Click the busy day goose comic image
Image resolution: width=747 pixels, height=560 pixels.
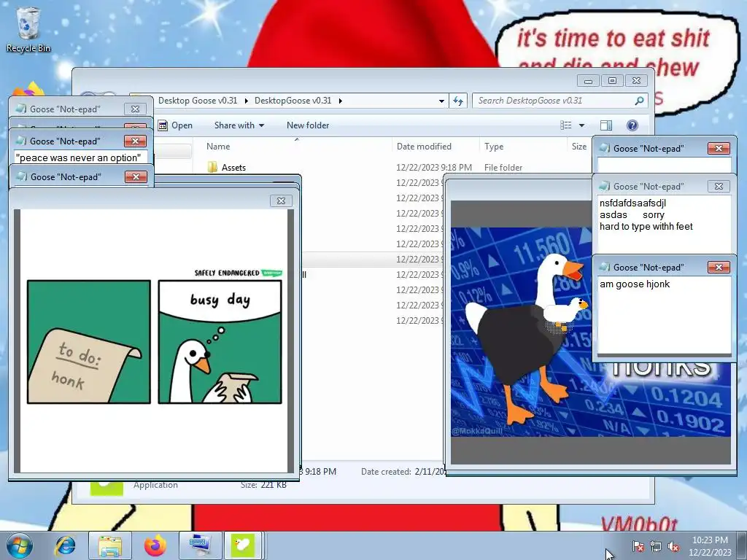(x=154, y=341)
